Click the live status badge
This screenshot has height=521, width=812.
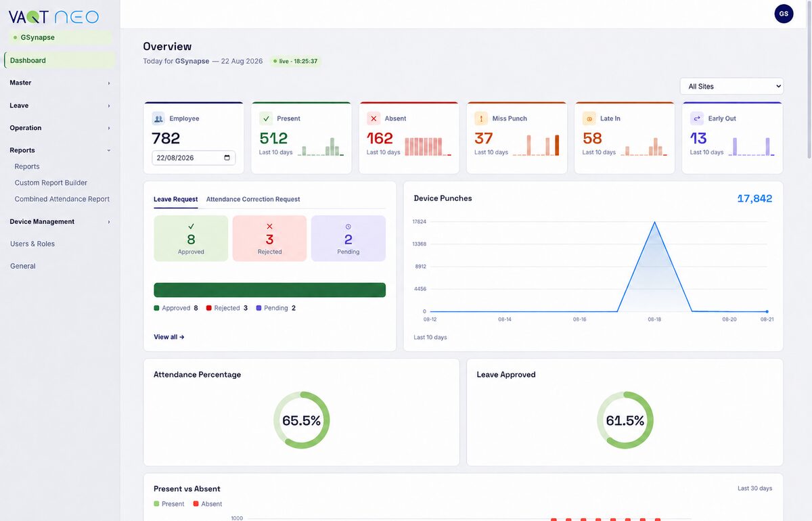pos(295,61)
